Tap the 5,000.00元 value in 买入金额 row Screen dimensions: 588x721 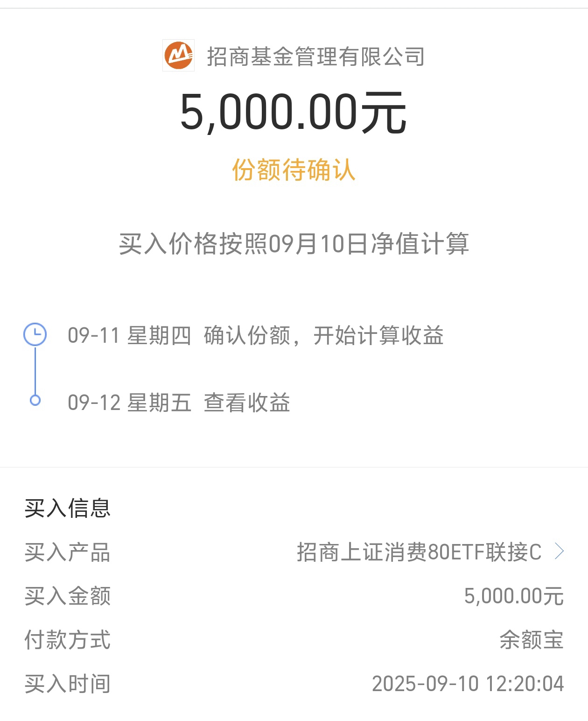tap(514, 596)
